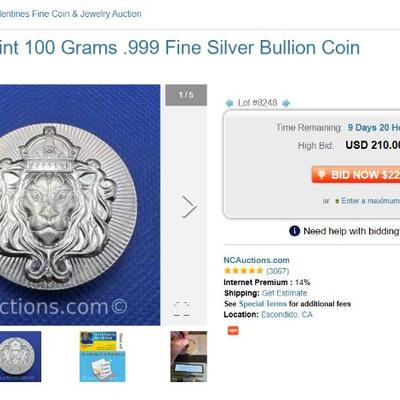Open fullscreen image view icon

(182, 309)
